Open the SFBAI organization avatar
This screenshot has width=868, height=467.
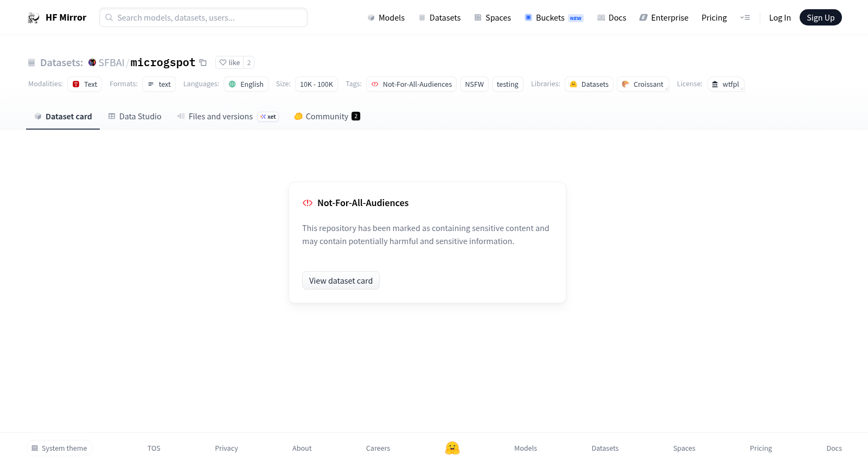click(92, 62)
